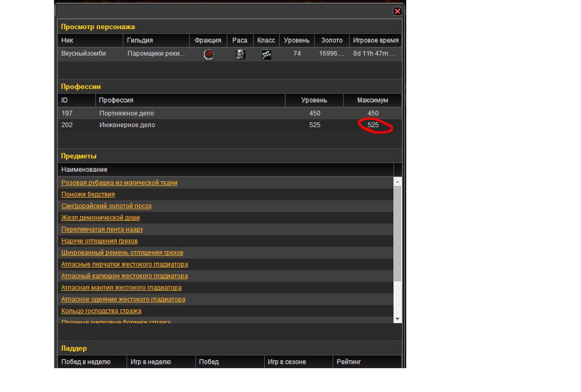
Task: Click scroll up arrow in items list
Action: click(398, 182)
